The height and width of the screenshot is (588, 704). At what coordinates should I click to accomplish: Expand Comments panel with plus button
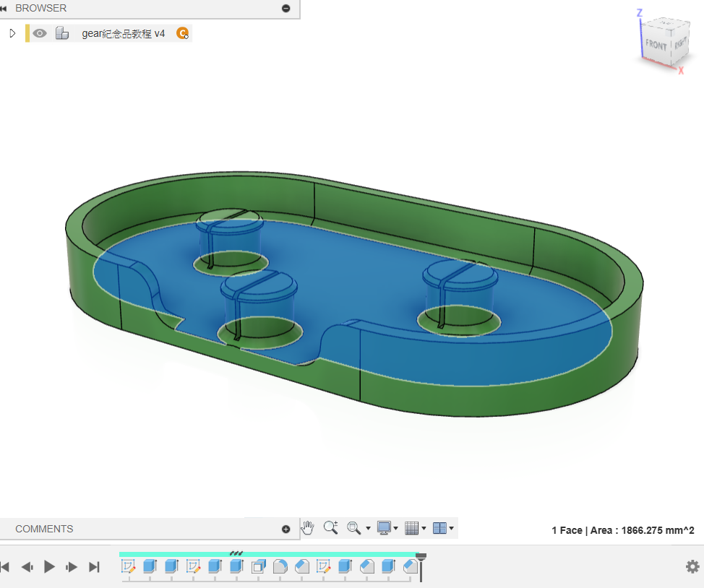click(x=286, y=529)
